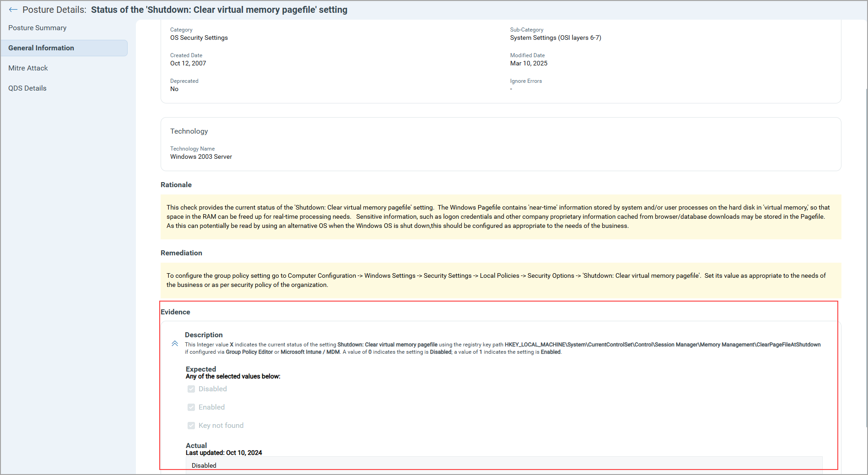Screen dimensions: 868x475
Task: Open the QDS Details tab
Action: pos(27,88)
